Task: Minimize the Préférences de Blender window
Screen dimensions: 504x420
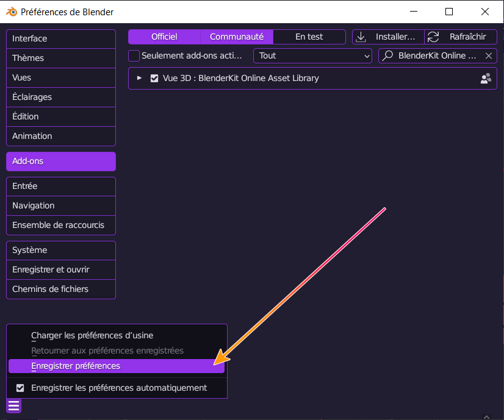Action: pos(414,12)
